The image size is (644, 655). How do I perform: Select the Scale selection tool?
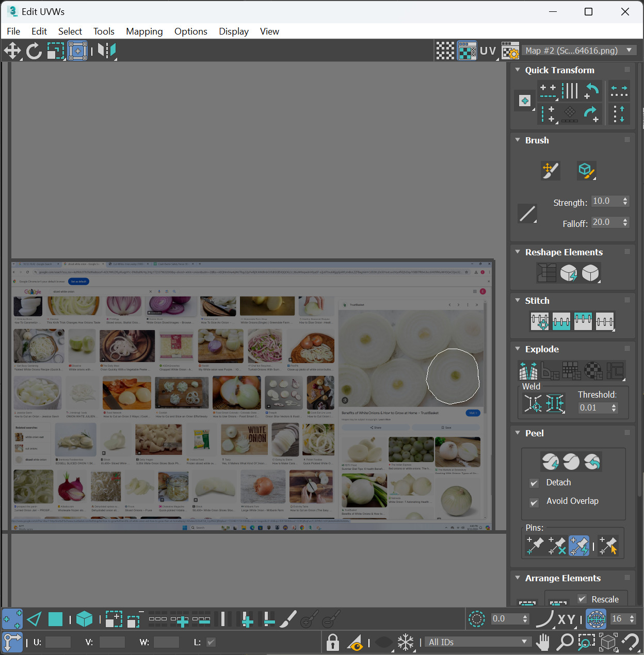tap(55, 51)
